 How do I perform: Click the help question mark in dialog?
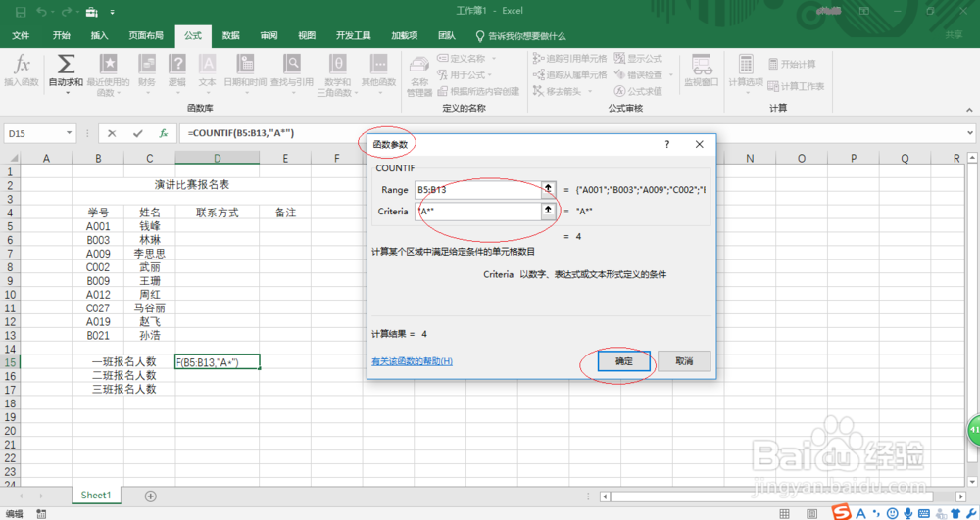coord(666,144)
